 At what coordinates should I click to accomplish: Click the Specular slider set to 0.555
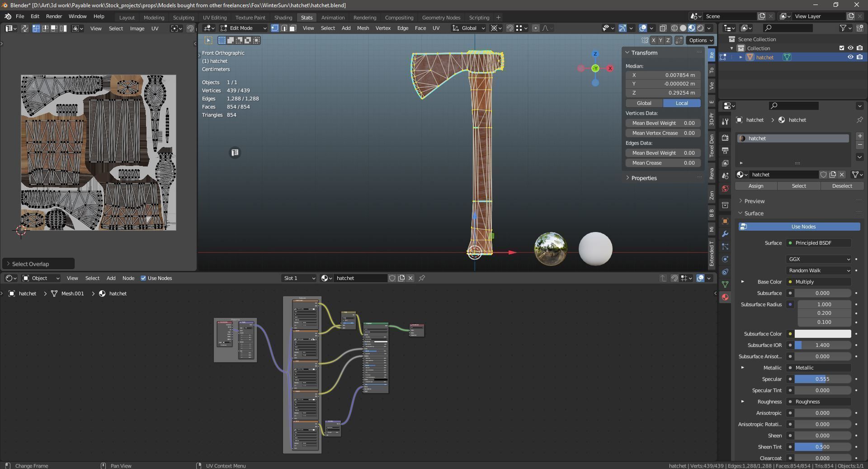click(x=822, y=379)
